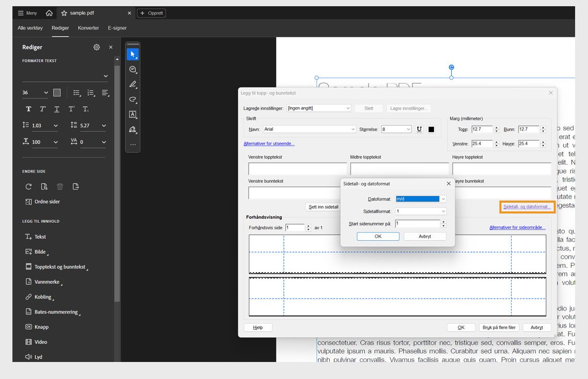
Task: Switch to the Konverter tab
Action: coord(88,28)
